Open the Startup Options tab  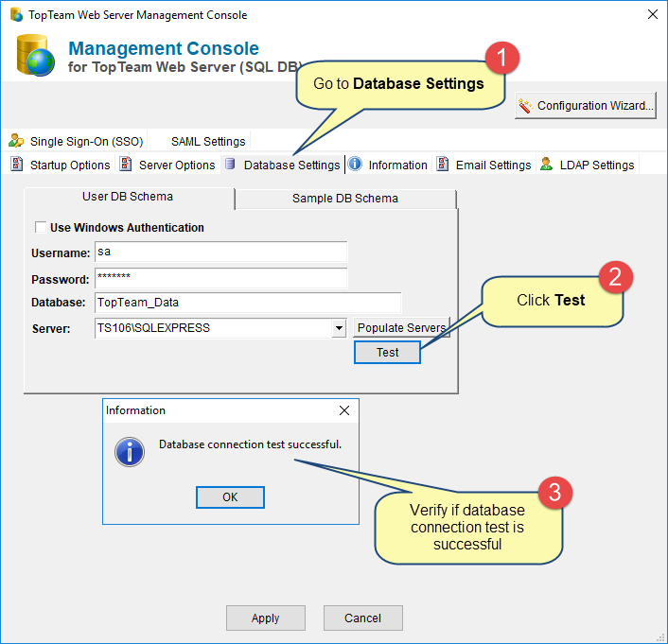(60, 165)
